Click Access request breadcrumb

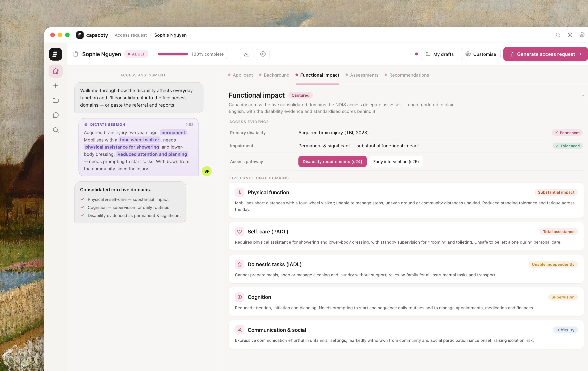131,35
